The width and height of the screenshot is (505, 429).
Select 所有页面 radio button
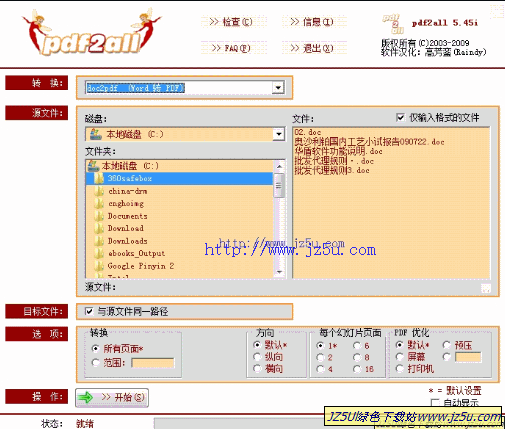click(x=95, y=349)
